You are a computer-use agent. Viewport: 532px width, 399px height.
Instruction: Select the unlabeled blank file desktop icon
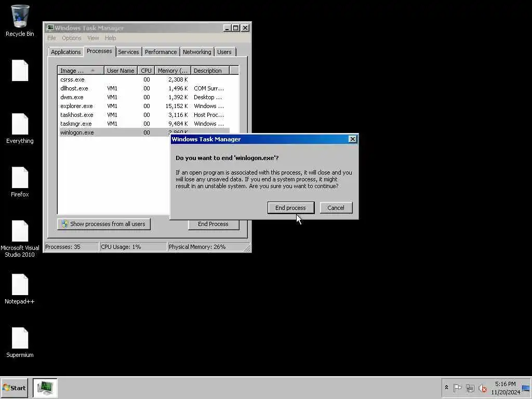click(x=20, y=71)
